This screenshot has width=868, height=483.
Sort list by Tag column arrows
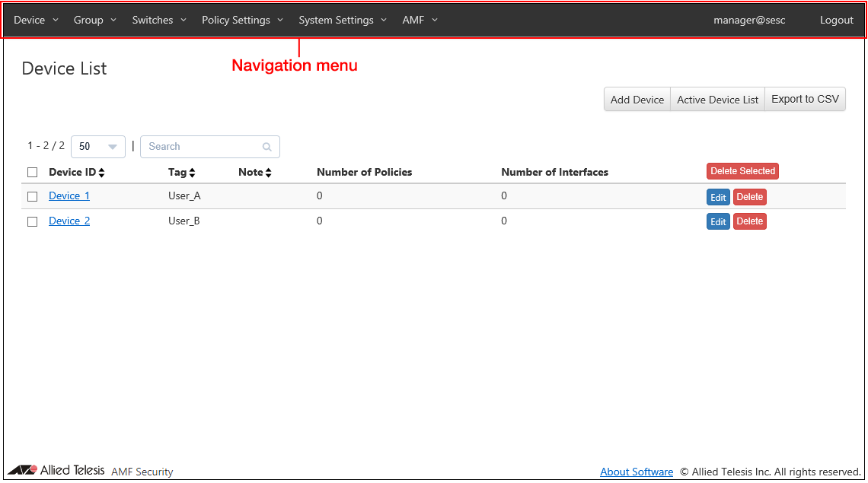tap(193, 173)
